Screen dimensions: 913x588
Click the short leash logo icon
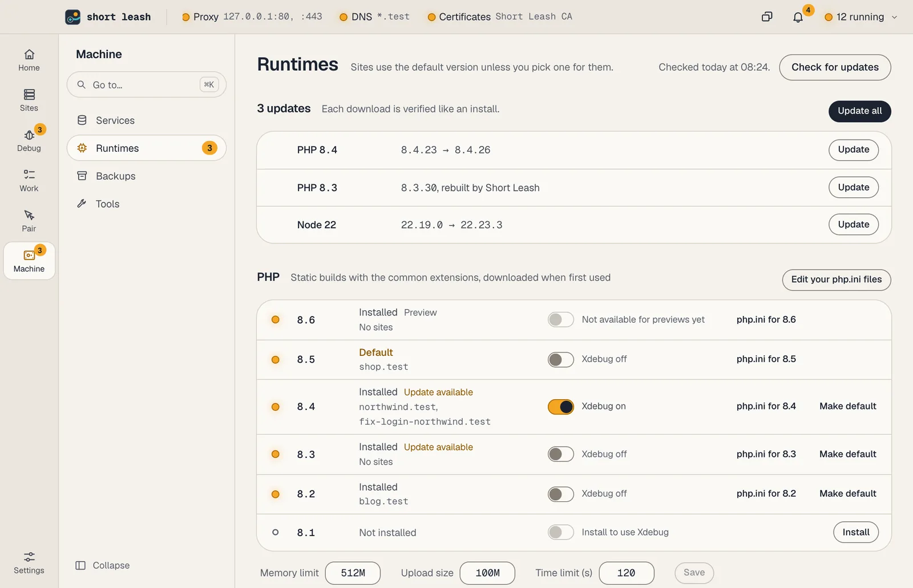click(72, 17)
